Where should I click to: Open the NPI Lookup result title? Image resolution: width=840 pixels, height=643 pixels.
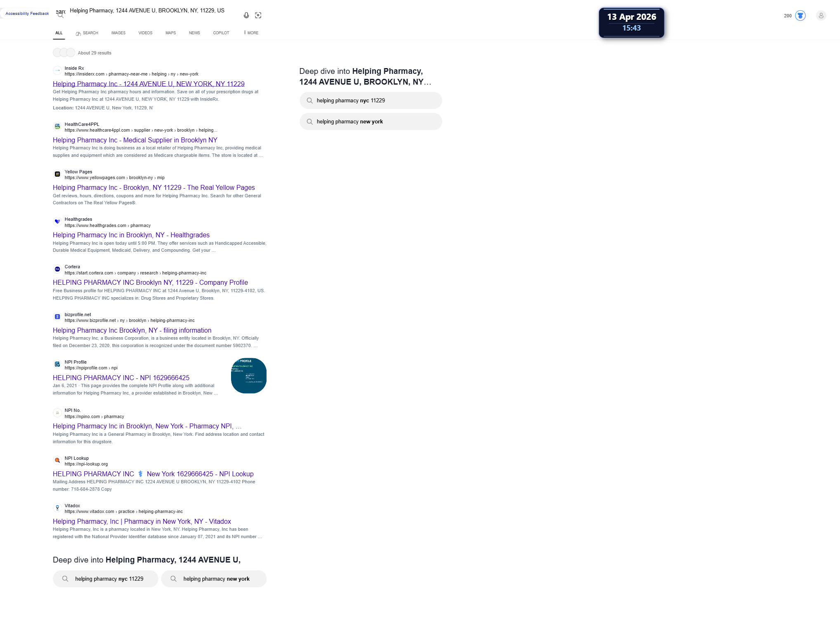point(153,474)
